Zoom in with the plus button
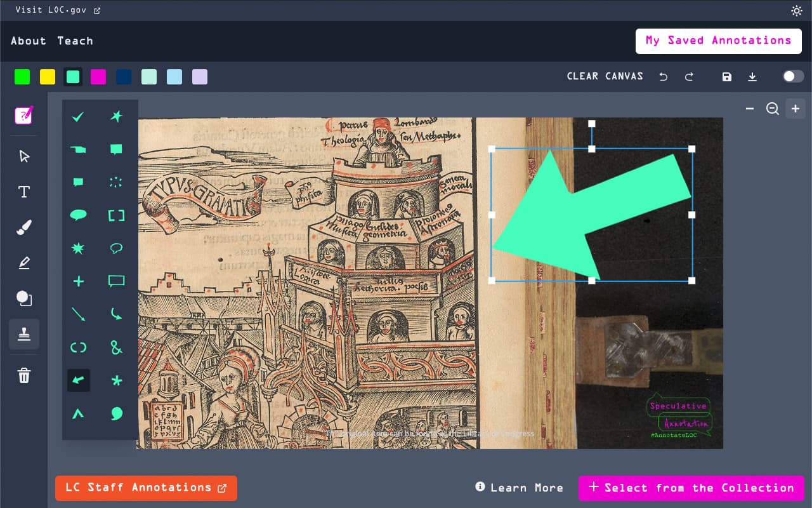Image resolution: width=812 pixels, height=508 pixels. click(796, 109)
